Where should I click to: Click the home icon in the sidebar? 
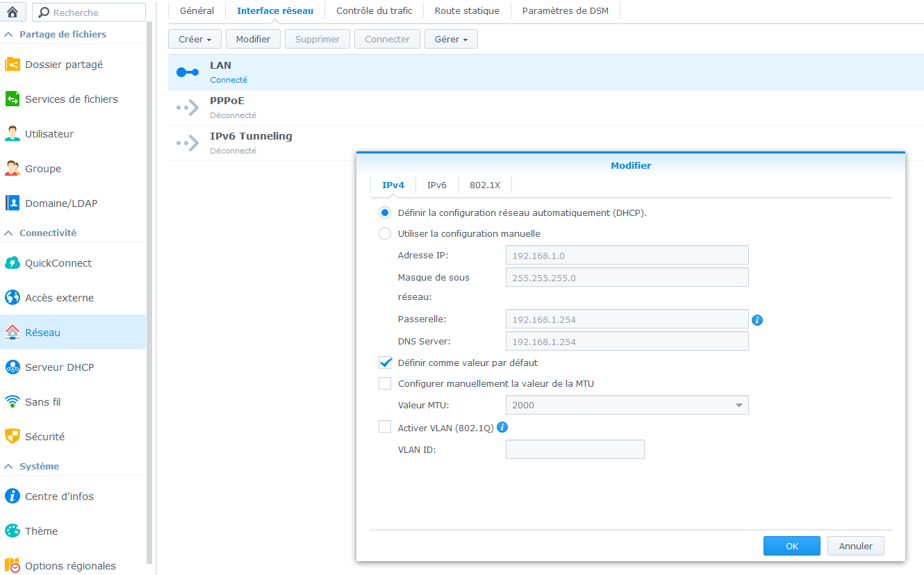13,12
